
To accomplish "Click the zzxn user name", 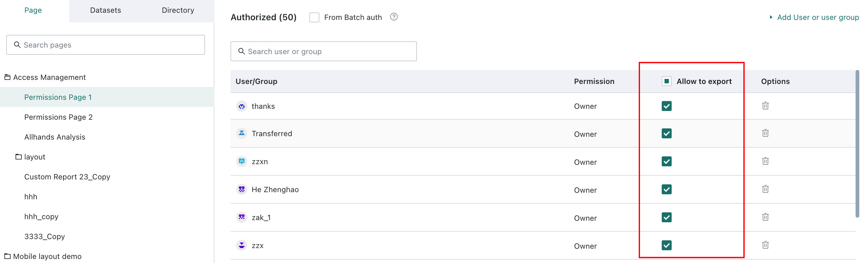I will click(259, 162).
